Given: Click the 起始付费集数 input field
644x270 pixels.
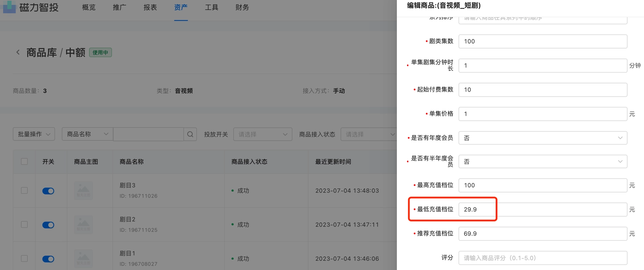Looking at the screenshot, I should tap(543, 90).
